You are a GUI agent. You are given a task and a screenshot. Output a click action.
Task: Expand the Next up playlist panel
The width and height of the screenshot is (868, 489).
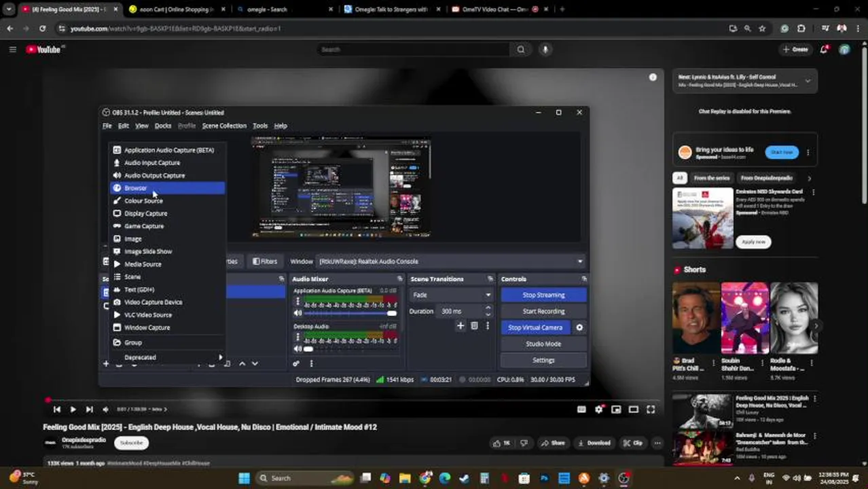tap(808, 81)
